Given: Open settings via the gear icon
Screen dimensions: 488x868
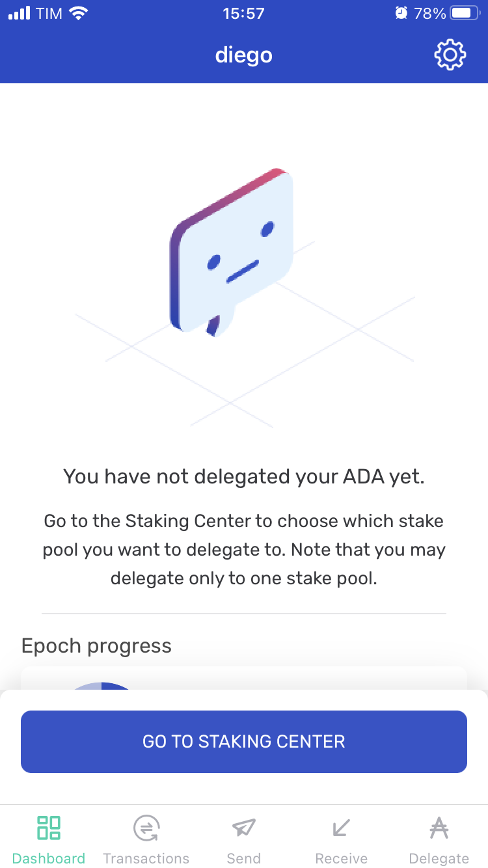Looking at the screenshot, I should coord(450,55).
